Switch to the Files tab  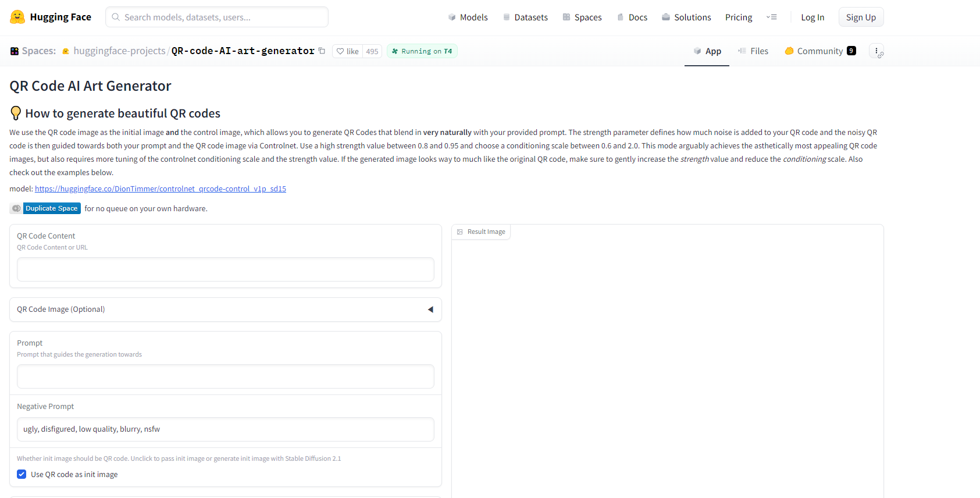(753, 51)
